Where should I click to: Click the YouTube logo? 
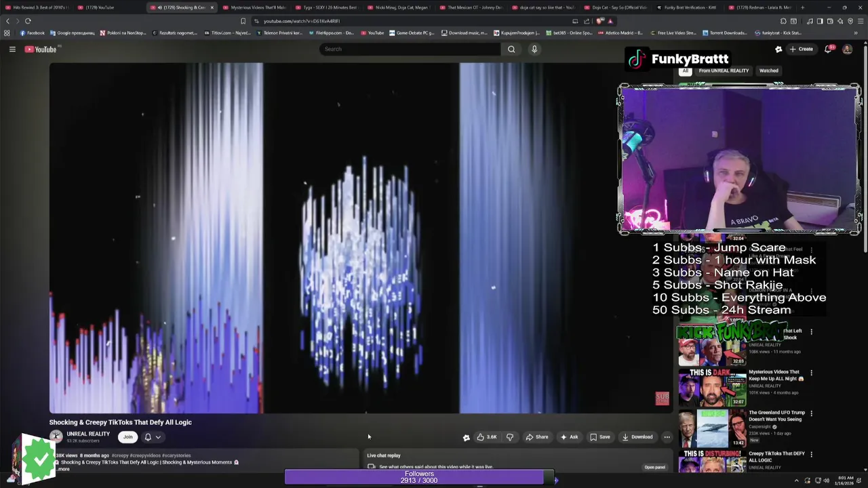pyautogui.click(x=41, y=49)
